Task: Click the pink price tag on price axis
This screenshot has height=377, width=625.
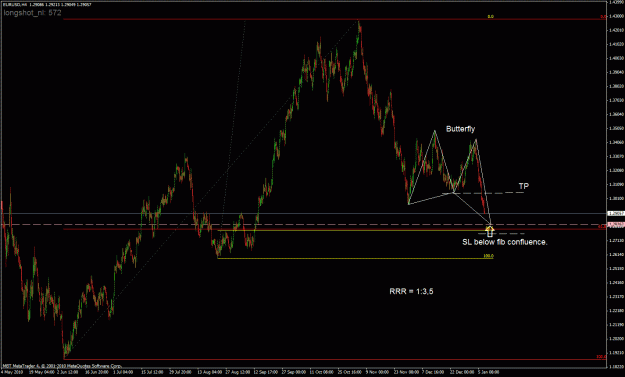Action: tap(616, 225)
